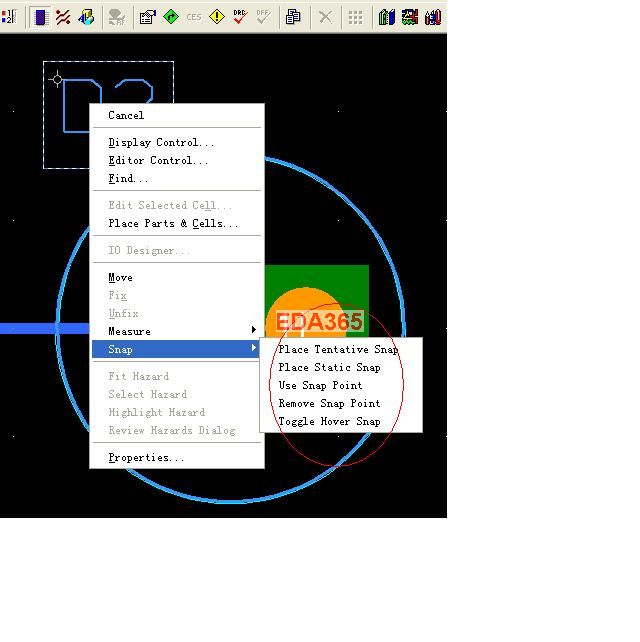Click the crosshair origin marker near D2
The height and width of the screenshot is (642, 640).
[x=57, y=79]
